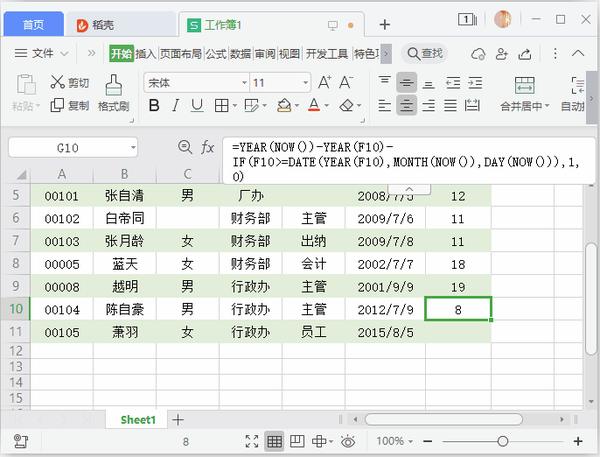Click the zoom magnifier by formula bar
600x457 pixels.
pos(185,147)
